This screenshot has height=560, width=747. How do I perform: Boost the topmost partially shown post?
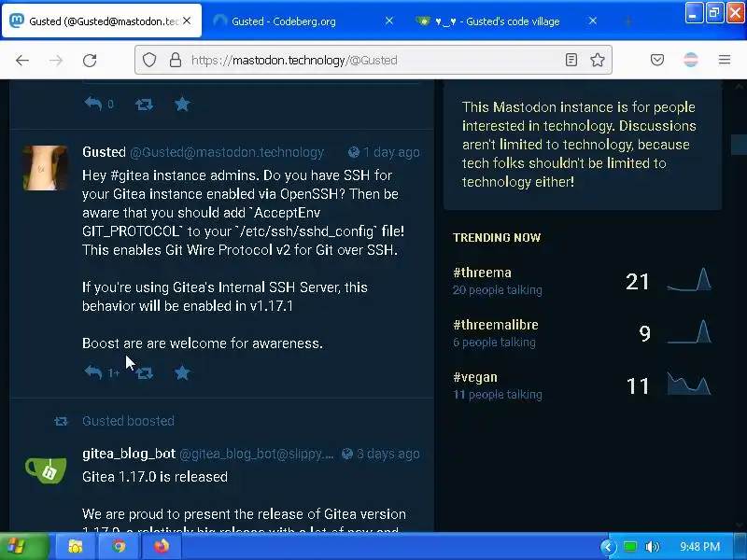144,105
